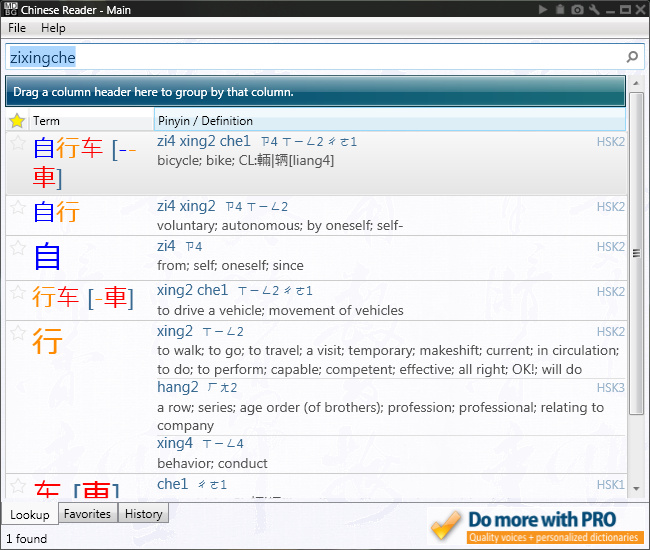
Task: Click the group-by column header drop area
Action: (x=315, y=91)
